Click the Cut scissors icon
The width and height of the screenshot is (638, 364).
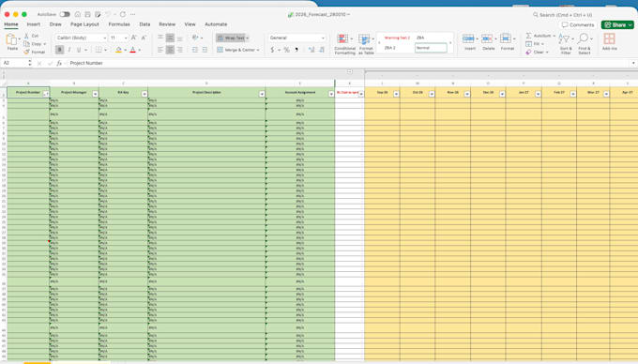[x=26, y=36]
